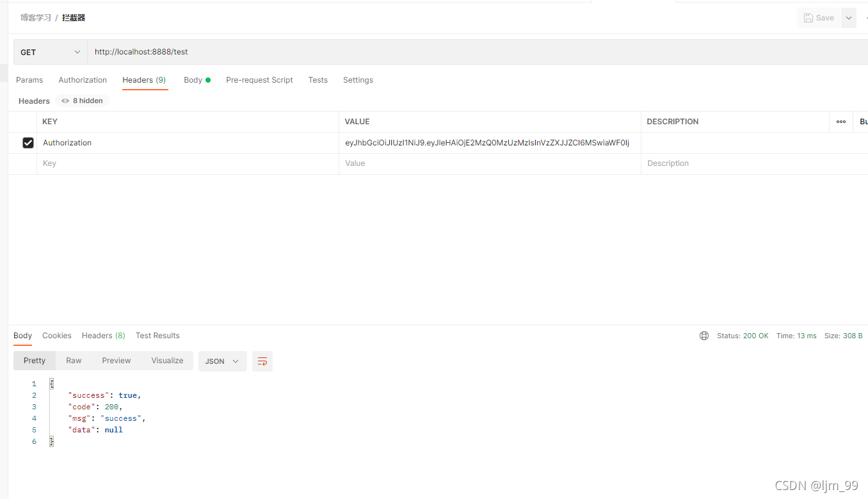Select the Raw view button

tap(74, 361)
